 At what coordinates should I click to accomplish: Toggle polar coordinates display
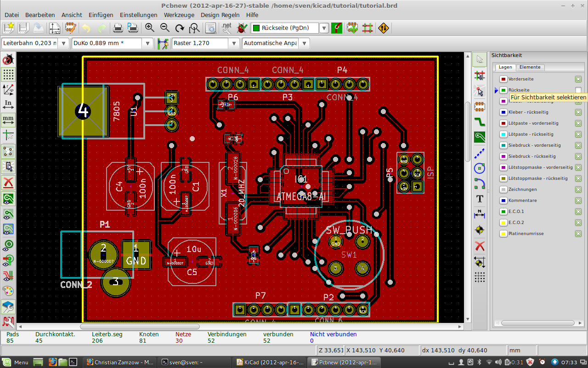point(8,90)
